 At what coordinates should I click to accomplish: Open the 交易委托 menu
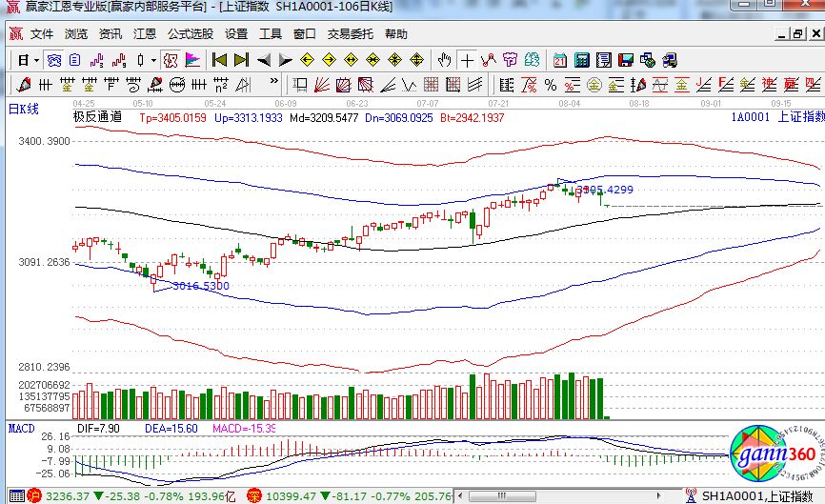click(351, 34)
